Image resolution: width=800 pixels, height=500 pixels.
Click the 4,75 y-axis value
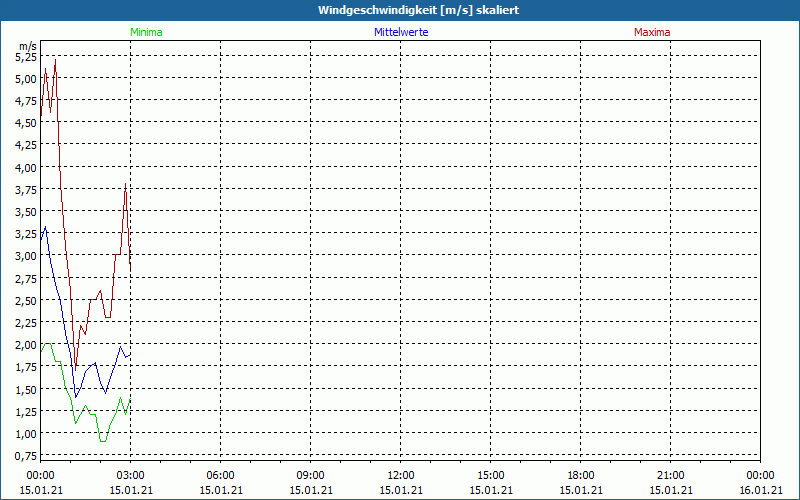[x=26, y=101]
